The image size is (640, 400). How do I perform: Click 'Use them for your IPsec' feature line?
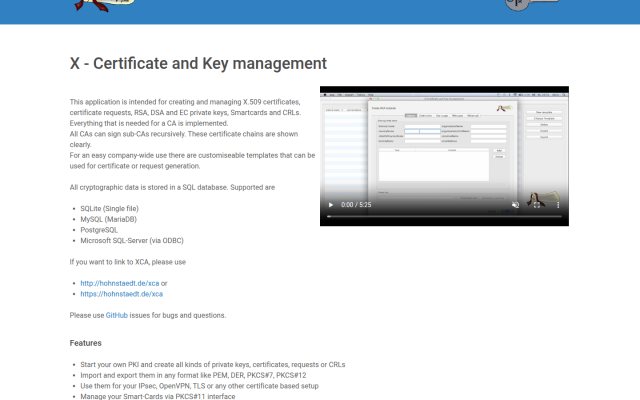tap(199, 386)
